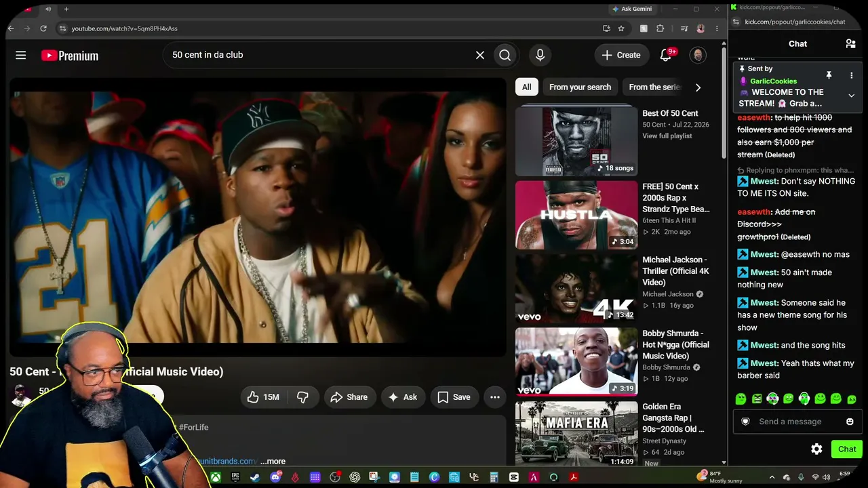Screen dimensions: 868x488
Task: Run search with the magnifier button
Action: click(505, 56)
